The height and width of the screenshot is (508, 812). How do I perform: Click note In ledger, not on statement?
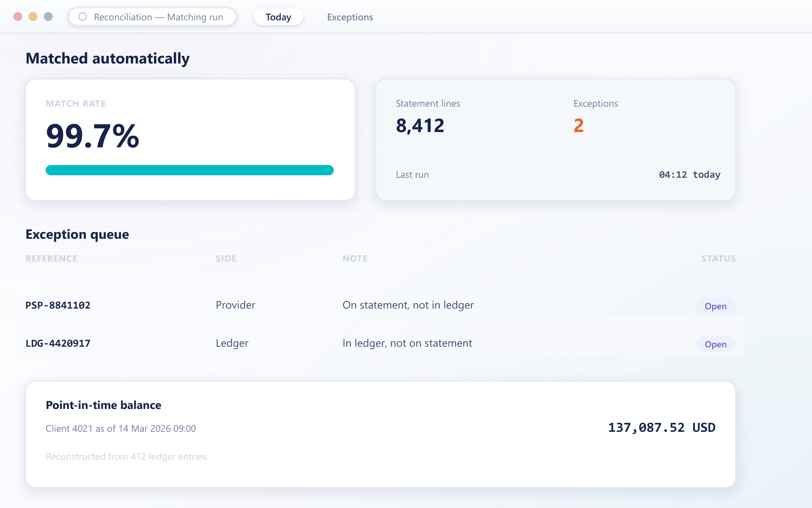pos(407,343)
